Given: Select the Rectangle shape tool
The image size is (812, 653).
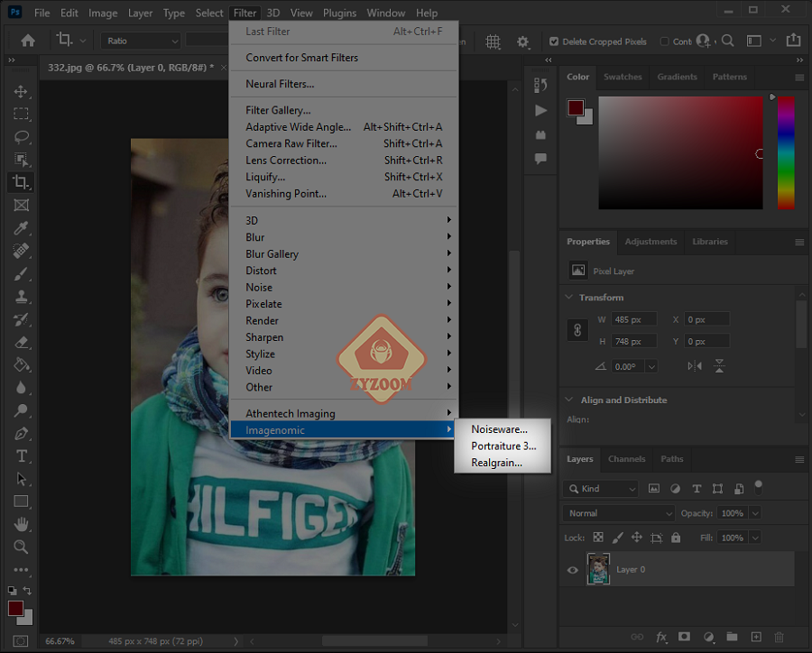Looking at the screenshot, I should tap(21, 501).
